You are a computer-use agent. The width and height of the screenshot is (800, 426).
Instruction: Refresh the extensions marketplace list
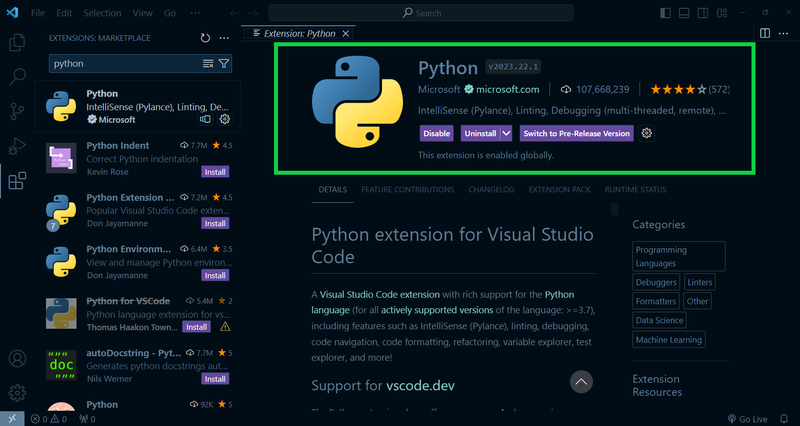coord(205,38)
